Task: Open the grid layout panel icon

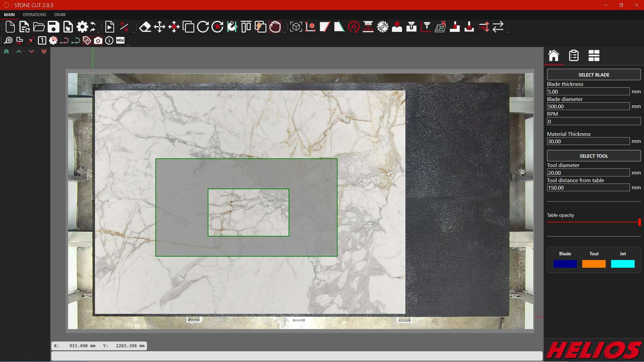Action: click(x=594, y=55)
